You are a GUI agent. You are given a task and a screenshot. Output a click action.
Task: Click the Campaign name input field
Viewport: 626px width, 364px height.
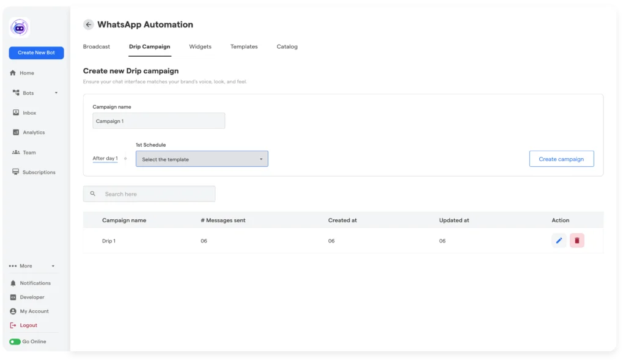click(x=158, y=121)
